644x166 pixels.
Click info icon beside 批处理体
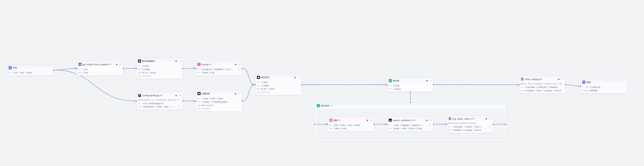pyautogui.click(x=331, y=106)
